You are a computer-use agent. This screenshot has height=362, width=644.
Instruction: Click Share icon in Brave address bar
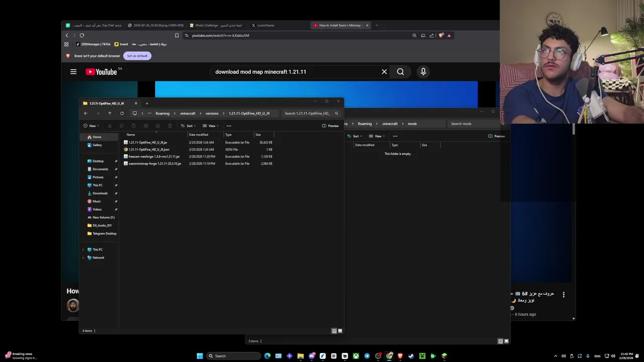[432, 35]
